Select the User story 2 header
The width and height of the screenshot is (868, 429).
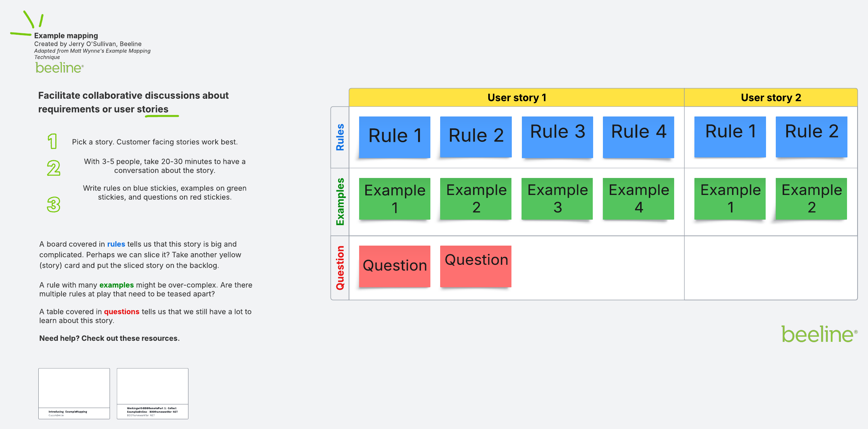[771, 98]
